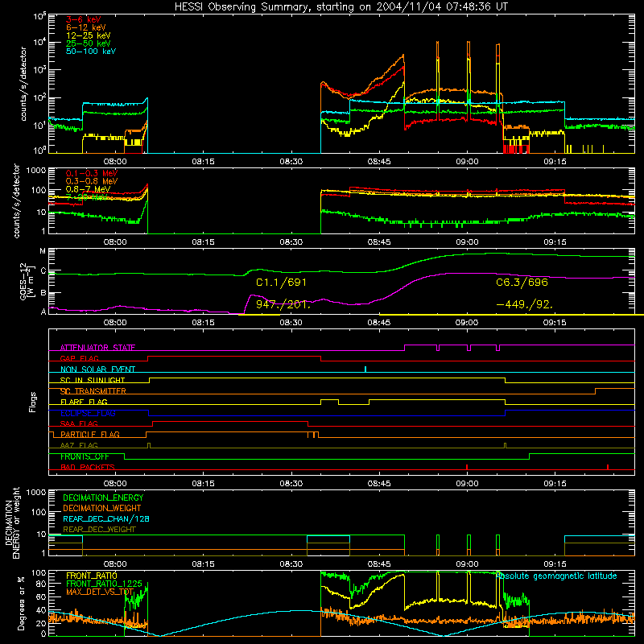
Task: Click the 08:30 tick under the GOES panel
Action: point(291,323)
